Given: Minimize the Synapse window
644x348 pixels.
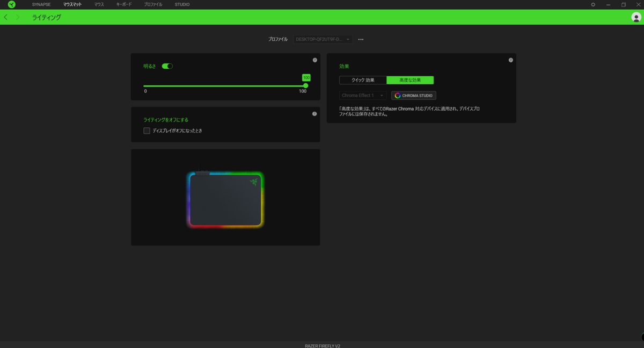Looking at the screenshot, I should click(608, 4).
